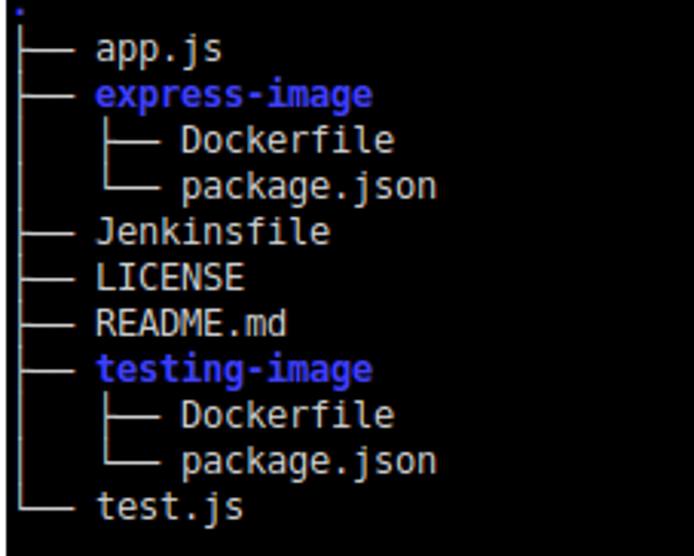Click the branch connector before testing-image
Viewport: 694px width, 556px height.
(48, 369)
